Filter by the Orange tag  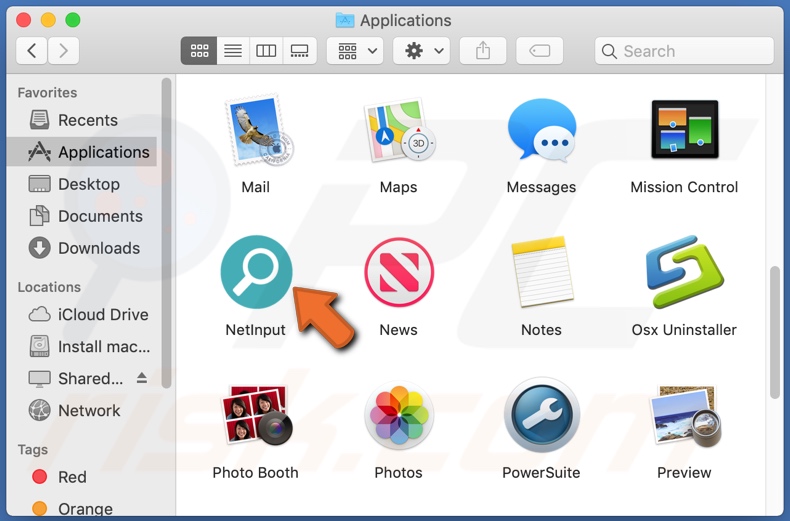(x=83, y=508)
